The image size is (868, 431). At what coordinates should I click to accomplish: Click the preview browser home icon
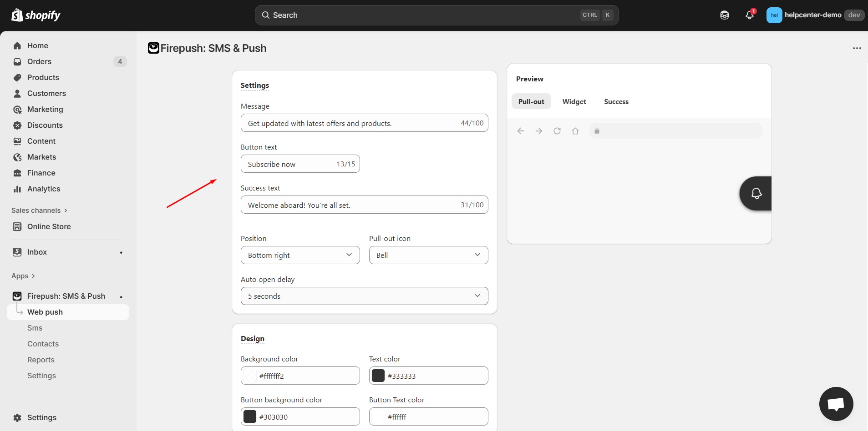point(575,131)
